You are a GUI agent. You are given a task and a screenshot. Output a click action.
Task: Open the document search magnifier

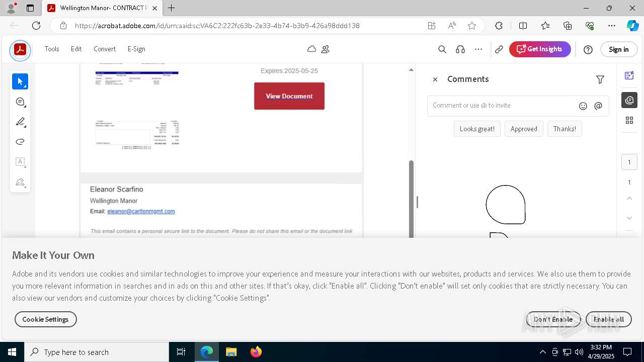coord(442,49)
